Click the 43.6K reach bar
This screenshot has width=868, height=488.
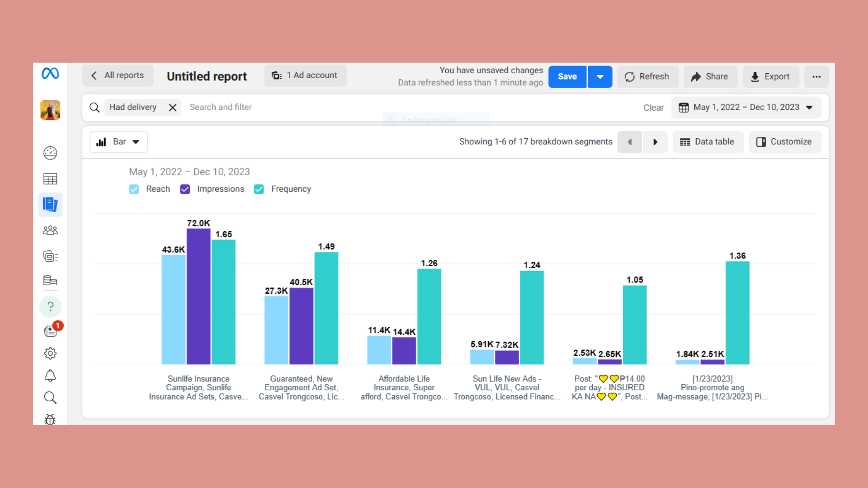pos(174,310)
